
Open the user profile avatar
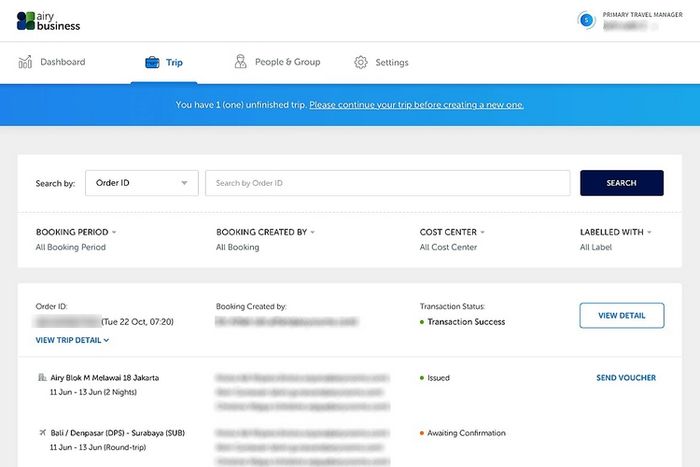(587, 19)
